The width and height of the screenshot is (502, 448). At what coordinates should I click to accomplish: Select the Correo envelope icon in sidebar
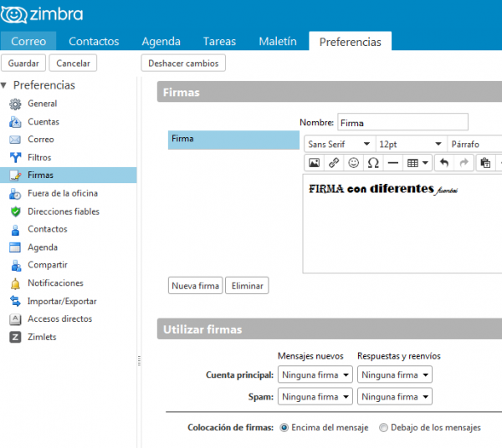[15, 140]
